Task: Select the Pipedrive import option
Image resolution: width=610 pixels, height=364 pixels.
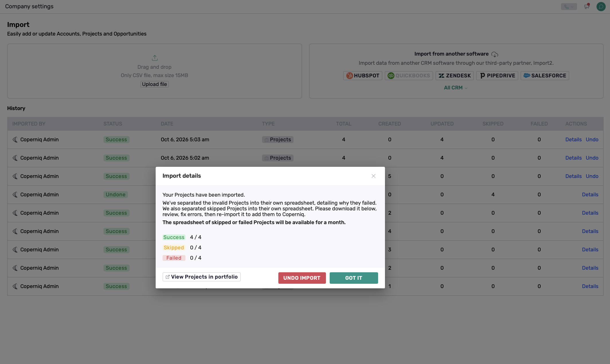Action: 497,76
